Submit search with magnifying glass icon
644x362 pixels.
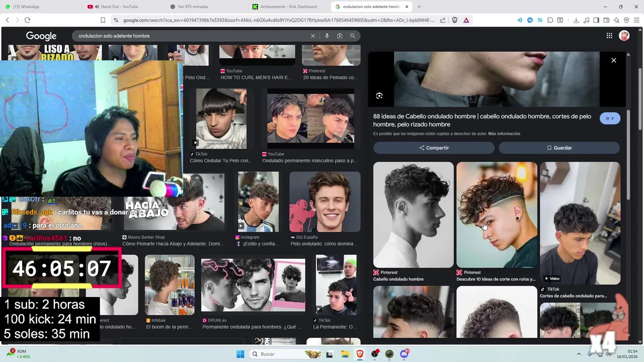[353, 36]
